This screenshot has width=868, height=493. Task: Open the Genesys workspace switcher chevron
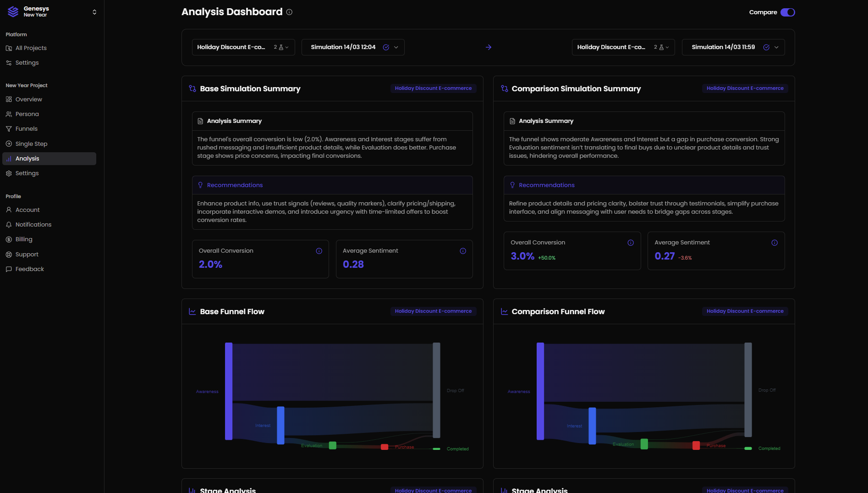[94, 12]
